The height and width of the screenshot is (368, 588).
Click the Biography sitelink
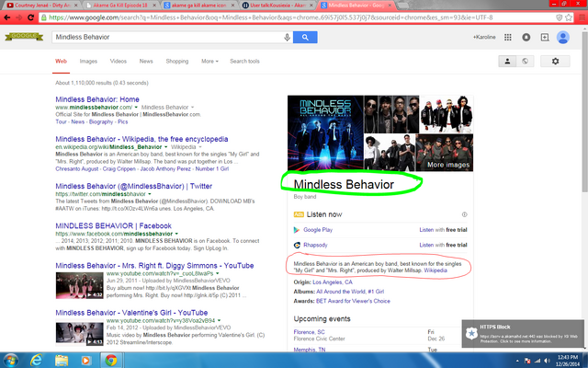101,122
